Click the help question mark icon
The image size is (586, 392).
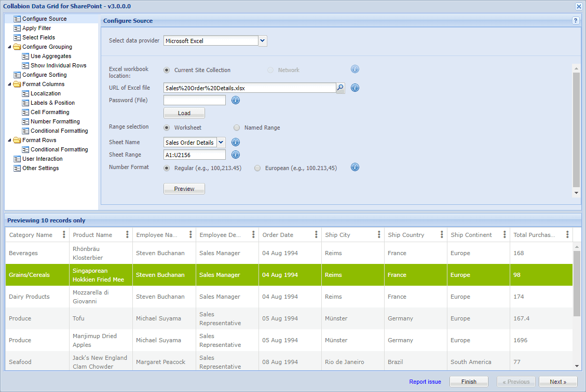click(576, 21)
